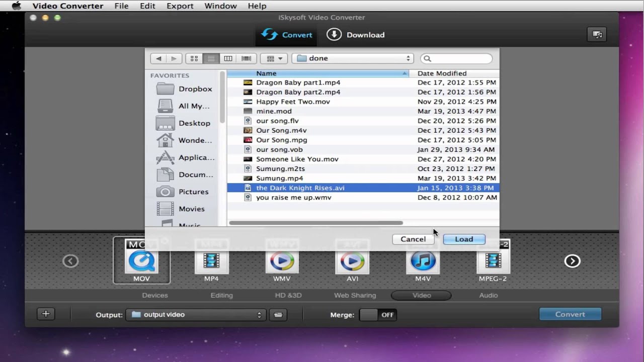Viewport: 644px width, 362px height.
Task: Click the Cancel button
Action: click(x=413, y=239)
